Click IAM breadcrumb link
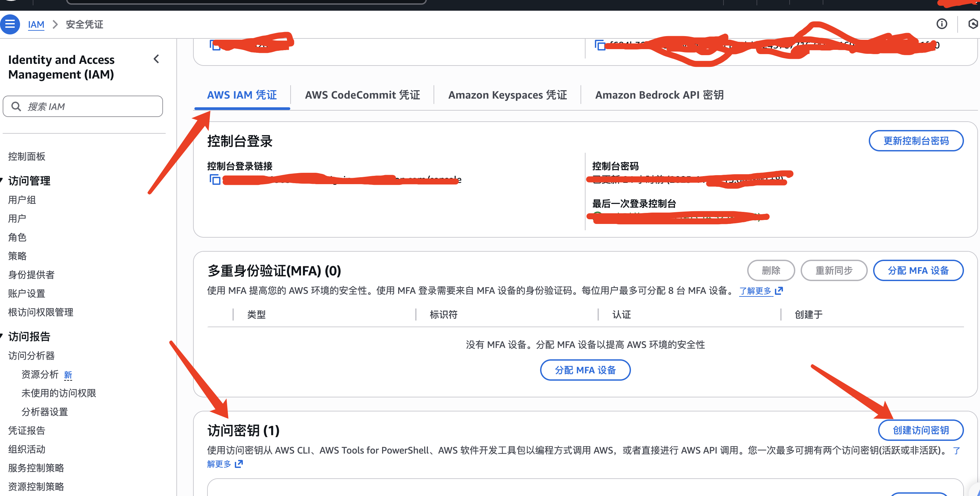 click(x=36, y=24)
